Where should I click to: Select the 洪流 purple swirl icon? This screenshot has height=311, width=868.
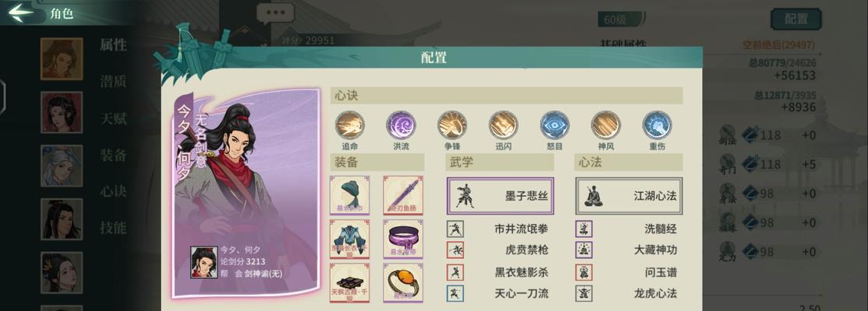[x=401, y=125]
